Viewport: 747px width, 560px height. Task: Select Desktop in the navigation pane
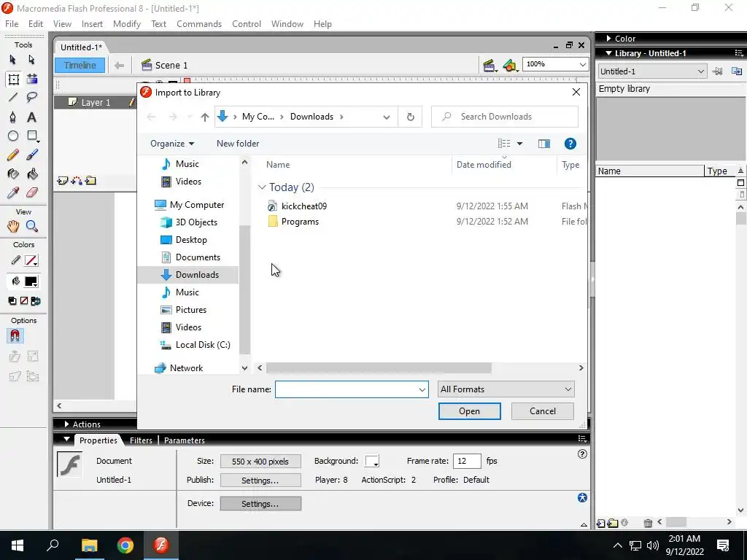tap(191, 239)
